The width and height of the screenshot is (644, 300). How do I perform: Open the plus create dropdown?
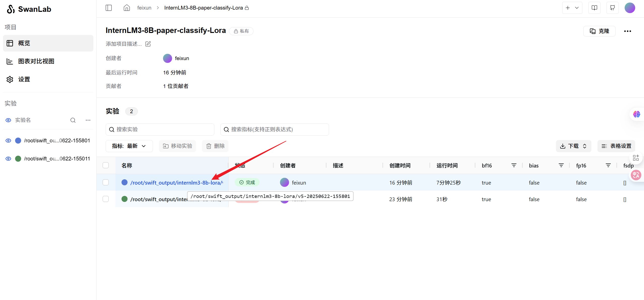click(x=572, y=8)
